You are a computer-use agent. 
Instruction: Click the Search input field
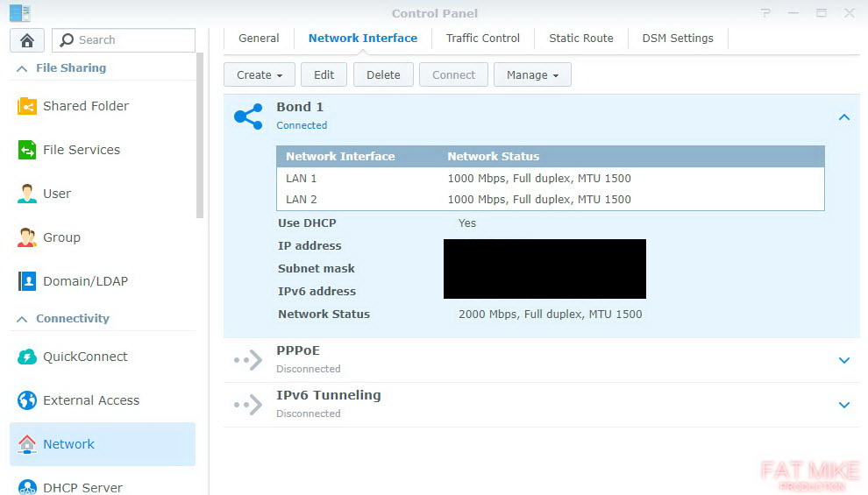(x=124, y=39)
